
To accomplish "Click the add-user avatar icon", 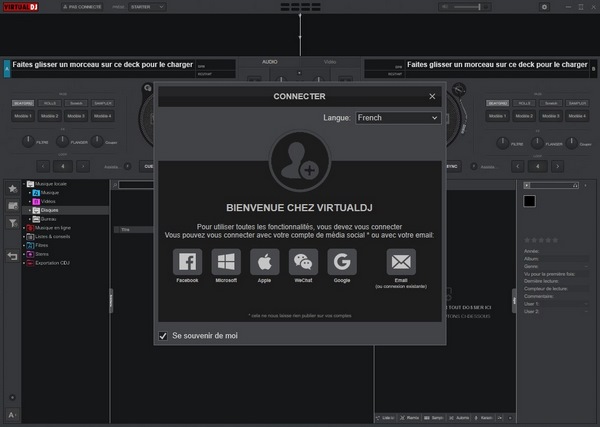I will [300, 161].
